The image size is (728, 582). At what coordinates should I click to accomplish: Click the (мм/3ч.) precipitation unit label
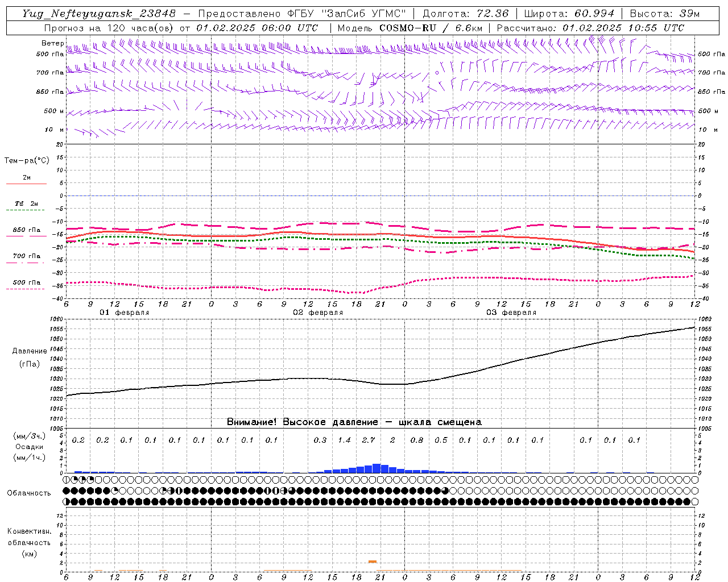(30, 436)
